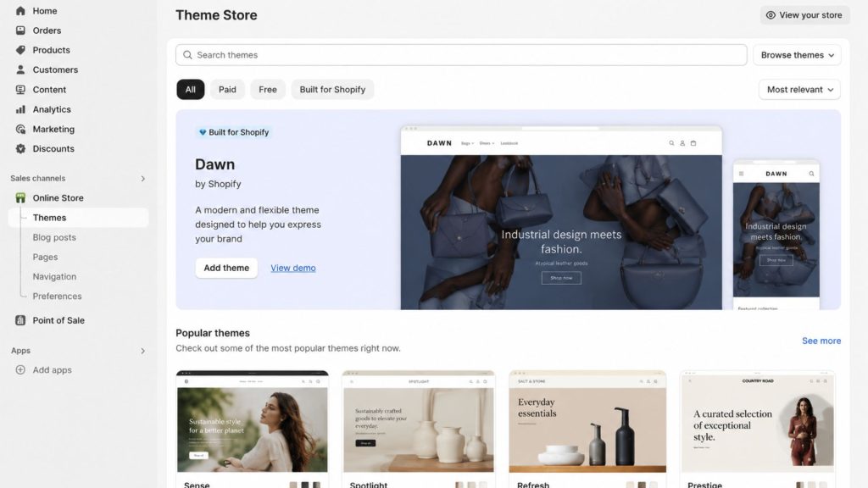Click the account icon in Dawn desktop preview
The height and width of the screenshot is (488, 868).
[x=682, y=143]
